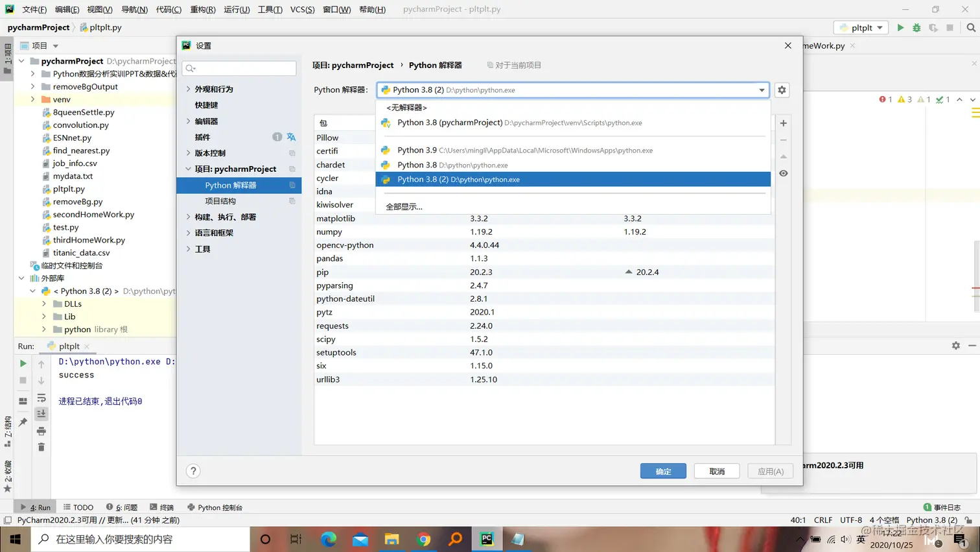The image size is (980, 552).
Task: Click settings search input field
Action: point(239,68)
